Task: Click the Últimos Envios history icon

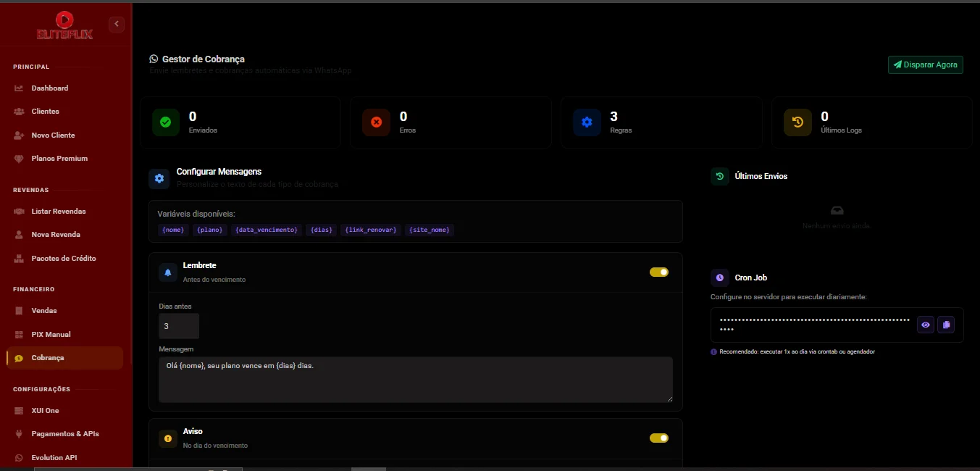Action: click(x=720, y=176)
